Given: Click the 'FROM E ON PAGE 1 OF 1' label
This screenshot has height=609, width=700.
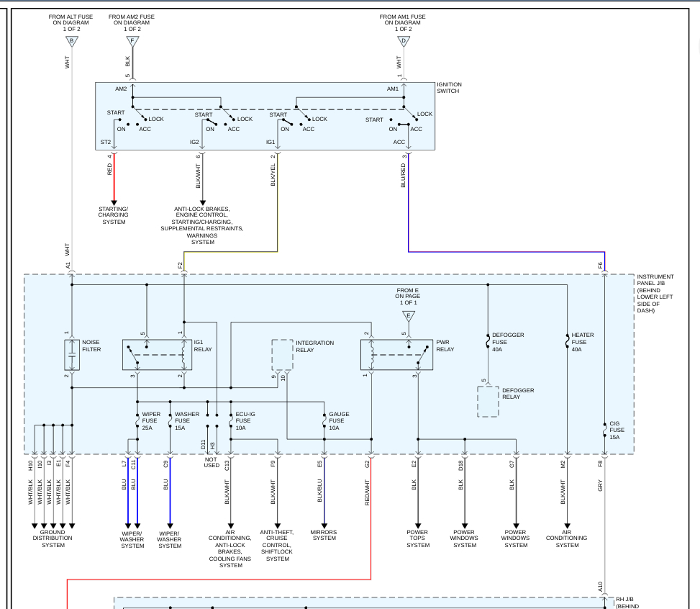Looking at the screenshot, I should pos(408,297).
